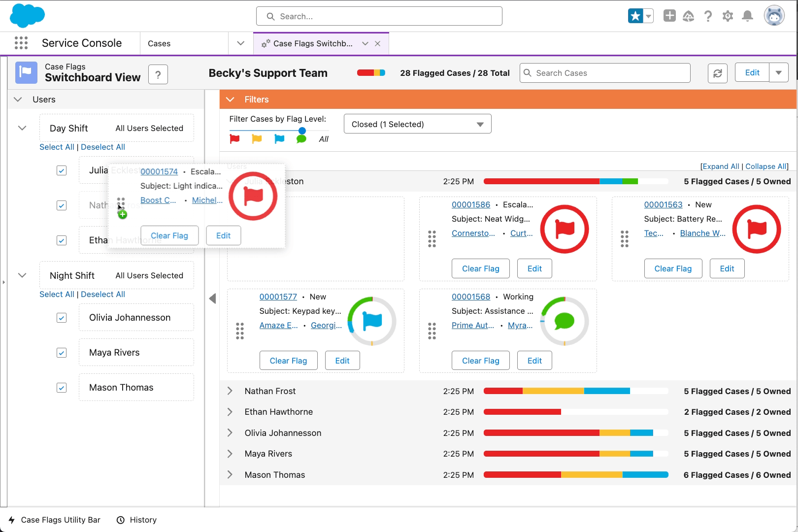Screen dimensions: 798x532
Task: Click inside the Search Cases field
Action: (x=605, y=73)
